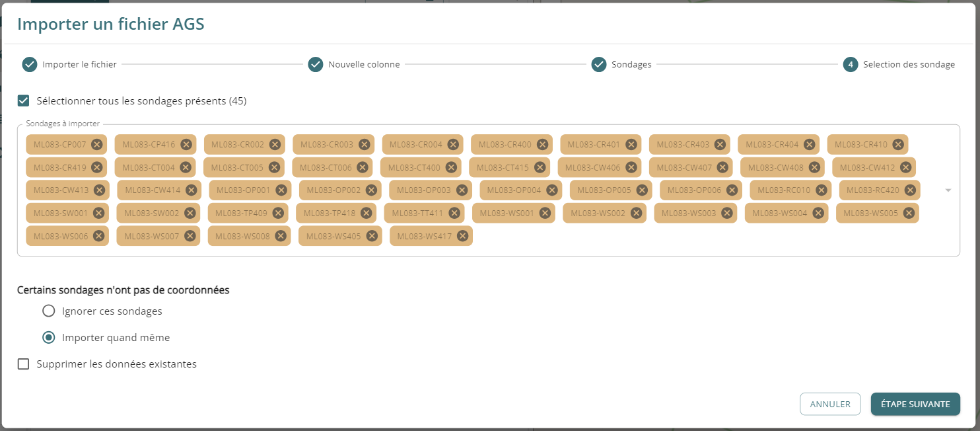This screenshot has height=431, width=980.
Task: Select Ignorer ces sondages option
Action: pos(49,311)
